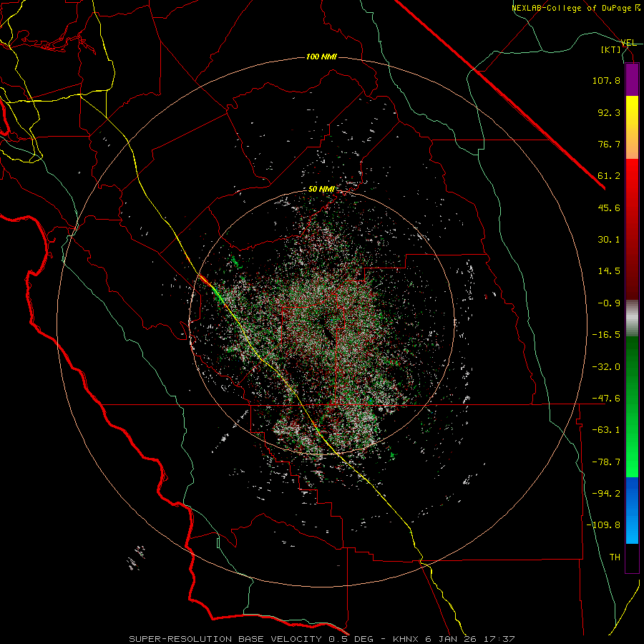The width and height of the screenshot is (644, 644).
Task: Click the [KT] units label
Action: pos(610,49)
